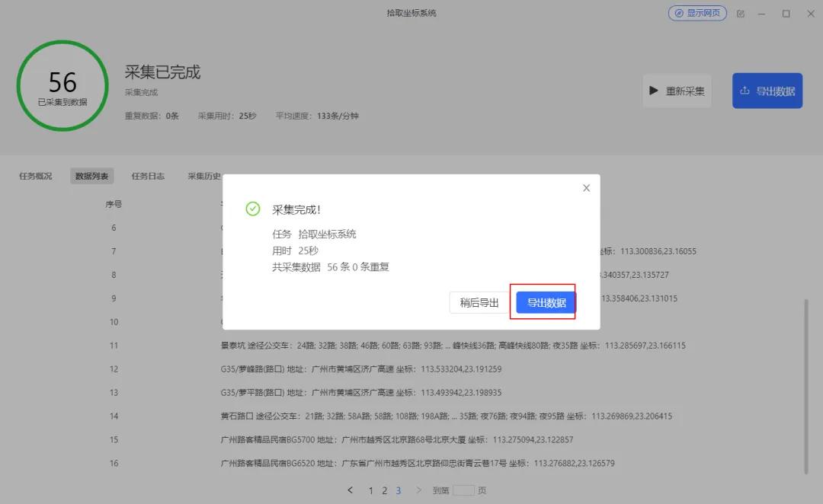Open the 采集历史 tab

pyautogui.click(x=203, y=176)
